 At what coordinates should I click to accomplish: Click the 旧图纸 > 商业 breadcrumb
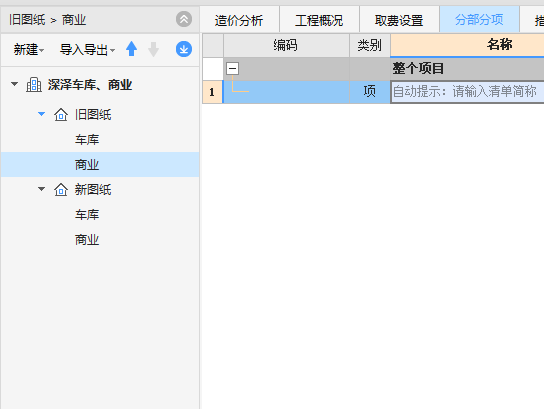pos(48,20)
